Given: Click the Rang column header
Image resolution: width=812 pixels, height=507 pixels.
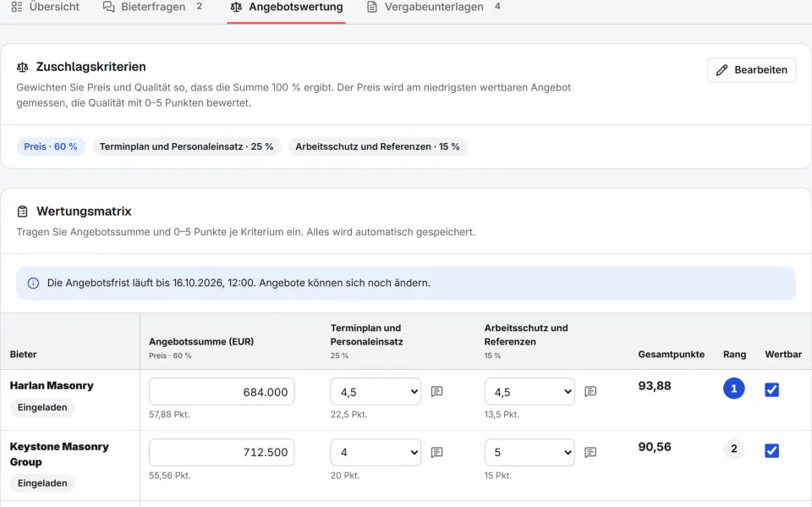Looking at the screenshot, I should (734, 355).
